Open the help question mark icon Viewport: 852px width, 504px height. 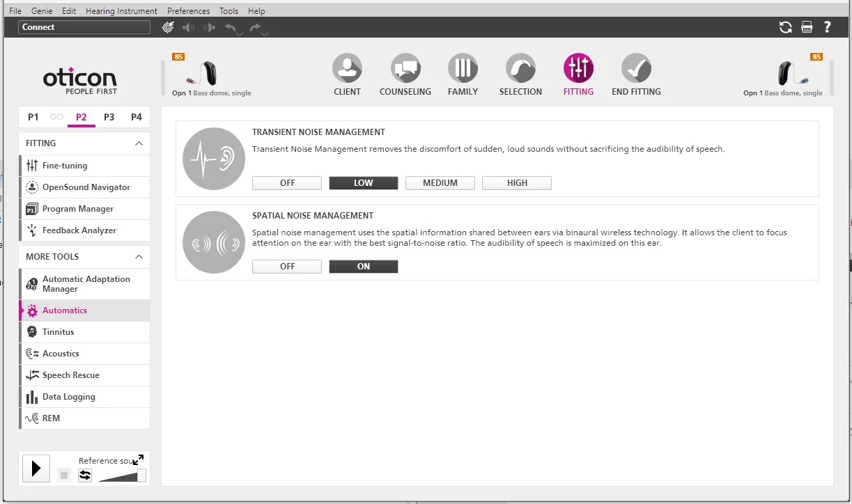pyautogui.click(x=828, y=27)
